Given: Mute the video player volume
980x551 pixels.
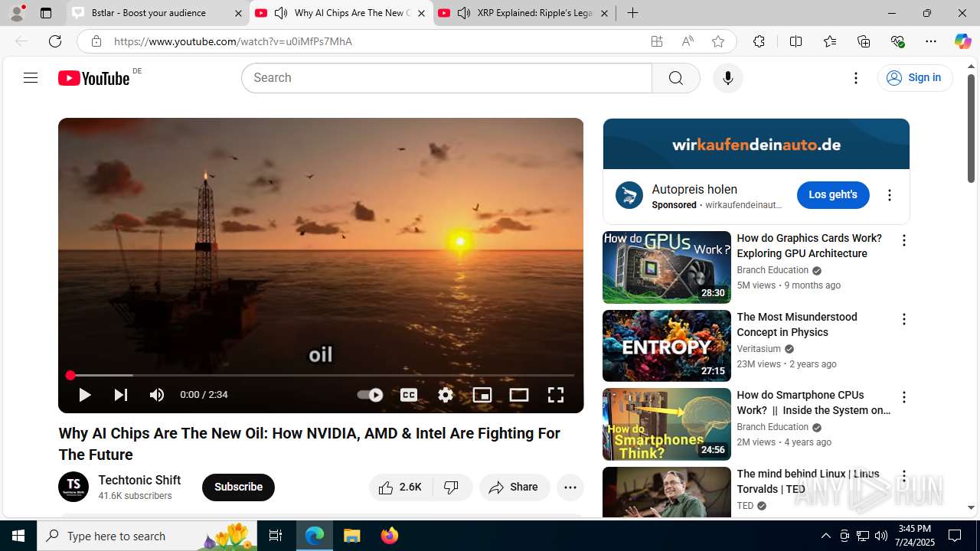Looking at the screenshot, I should [157, 395].
